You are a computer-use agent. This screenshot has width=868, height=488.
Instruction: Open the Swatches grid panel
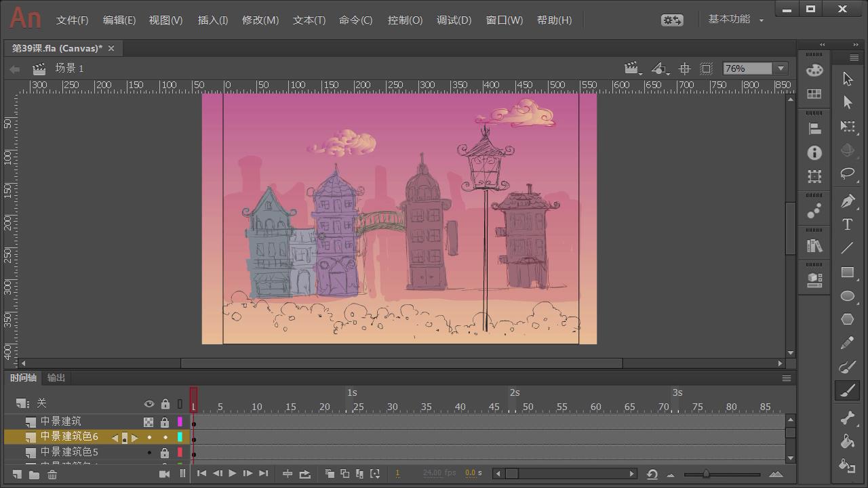click(814, 94)
